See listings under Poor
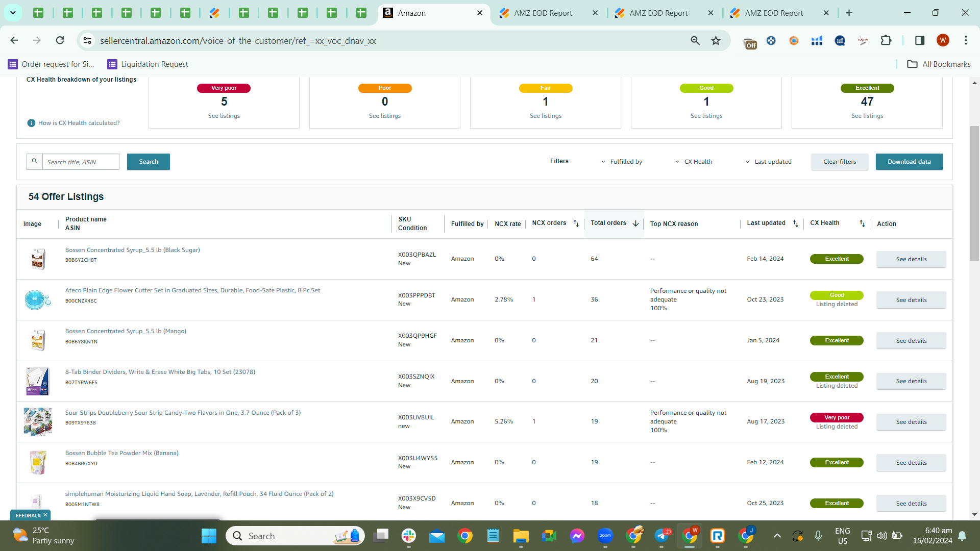The height and width of the screenshot is (551, 980). click(385, 116)
